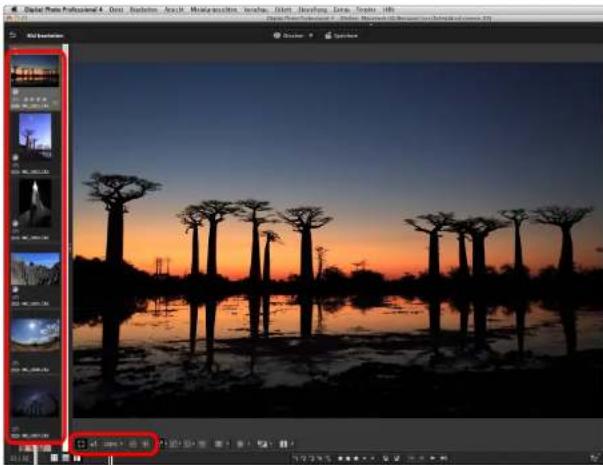Click the zoom-in icon at far right of the red-outlined zoom controls

point(146,444)
